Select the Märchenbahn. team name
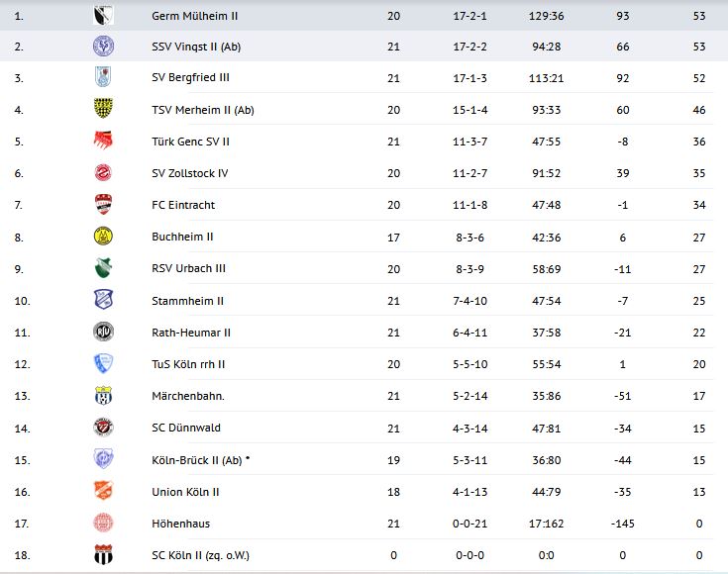The image size is (728, 574). click(188, 396)
